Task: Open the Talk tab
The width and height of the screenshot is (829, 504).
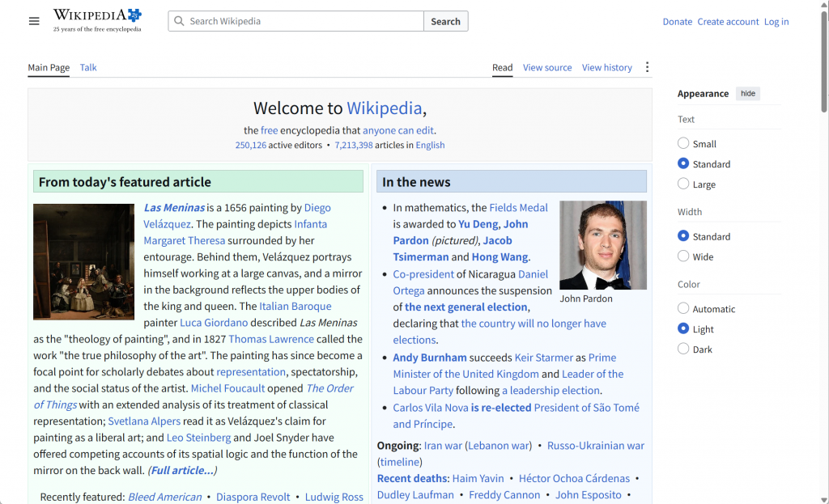Action: (88, 68)
